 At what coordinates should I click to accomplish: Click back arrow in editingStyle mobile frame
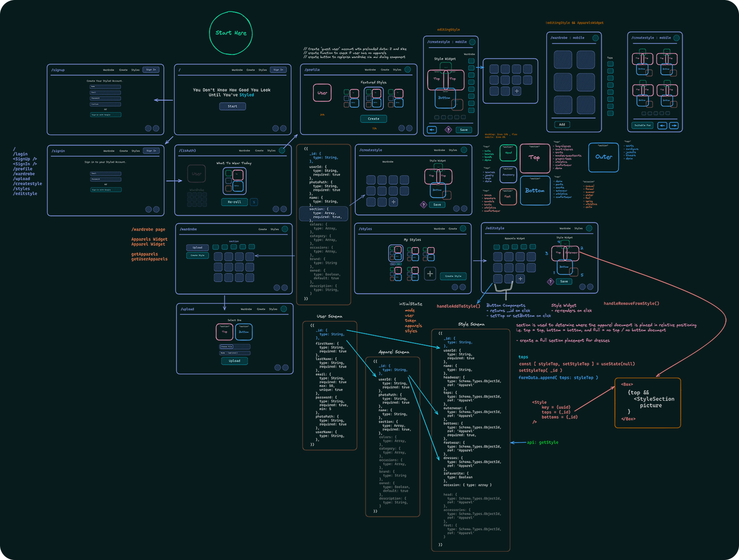[432, 130]
